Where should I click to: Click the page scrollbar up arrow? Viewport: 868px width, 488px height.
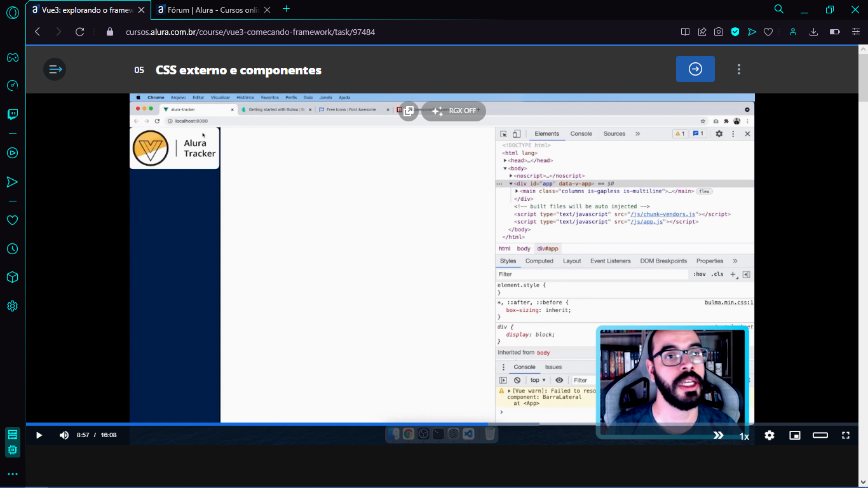[x=862, y=50]
